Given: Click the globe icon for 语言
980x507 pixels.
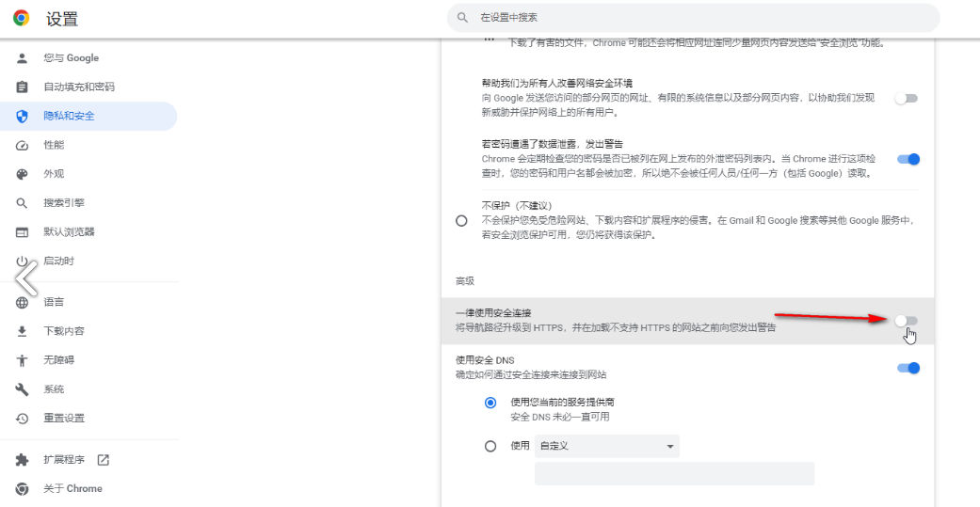Looking at the screenshot, I should point(22,303).
